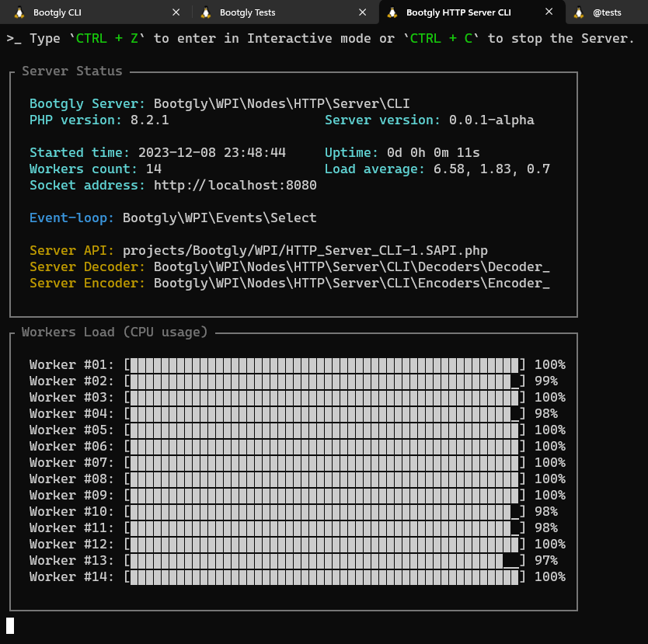
Task: Open the http://localhost:8080 socket address link
Action: tap(235, 186)
